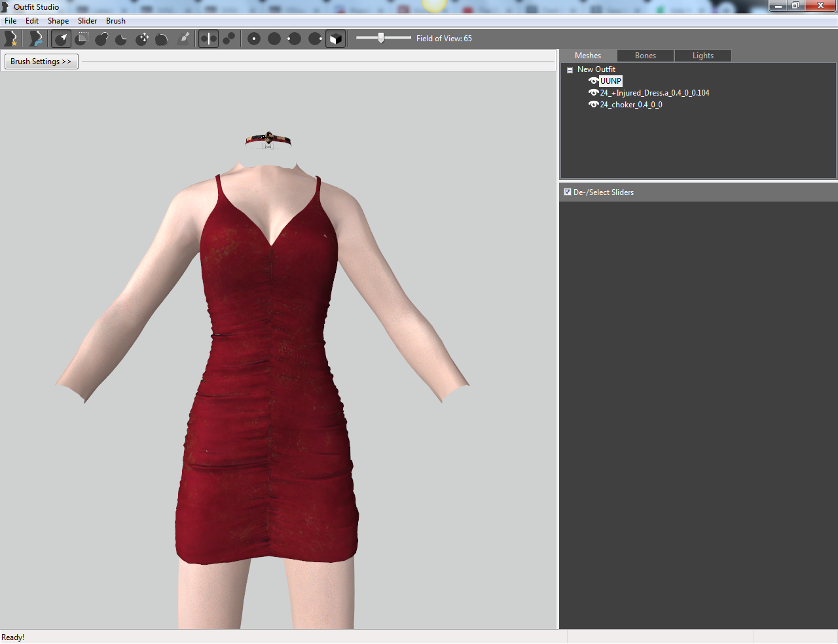
Task: Switch to the Bones tab
Action: click(x=646, y=56)
